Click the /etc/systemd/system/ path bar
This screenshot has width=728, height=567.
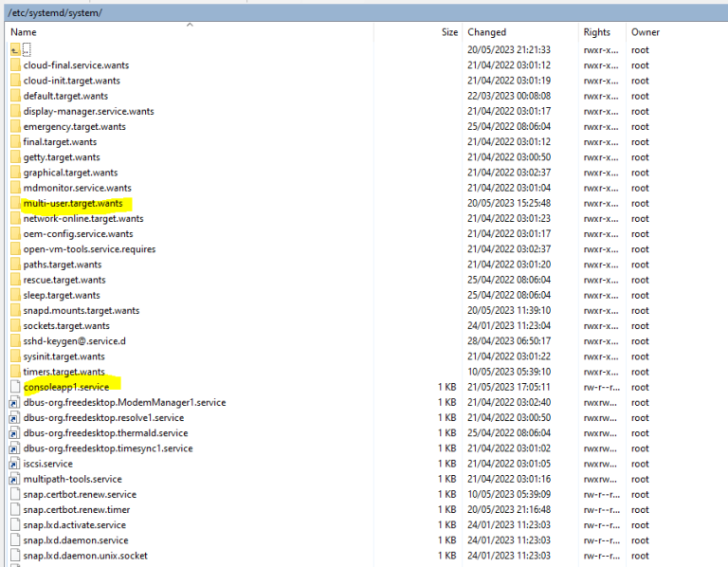[55, 12]
